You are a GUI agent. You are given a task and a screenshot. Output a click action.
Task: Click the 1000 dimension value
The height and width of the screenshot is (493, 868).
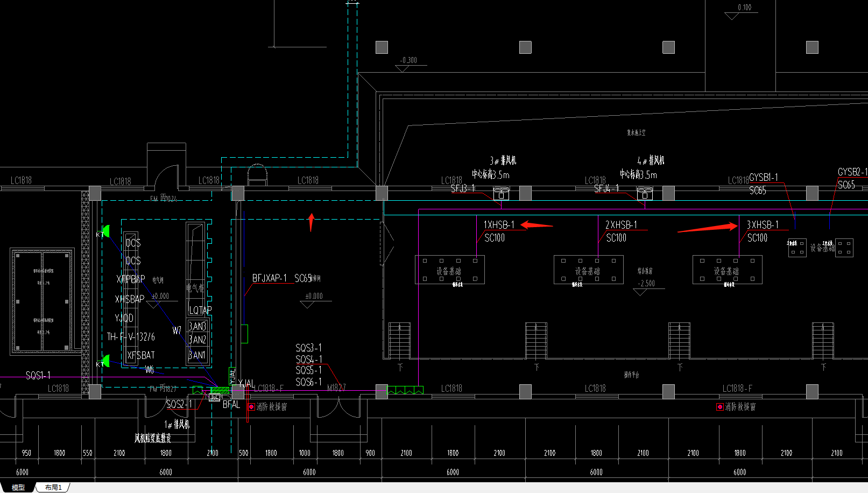coord(305,453)
